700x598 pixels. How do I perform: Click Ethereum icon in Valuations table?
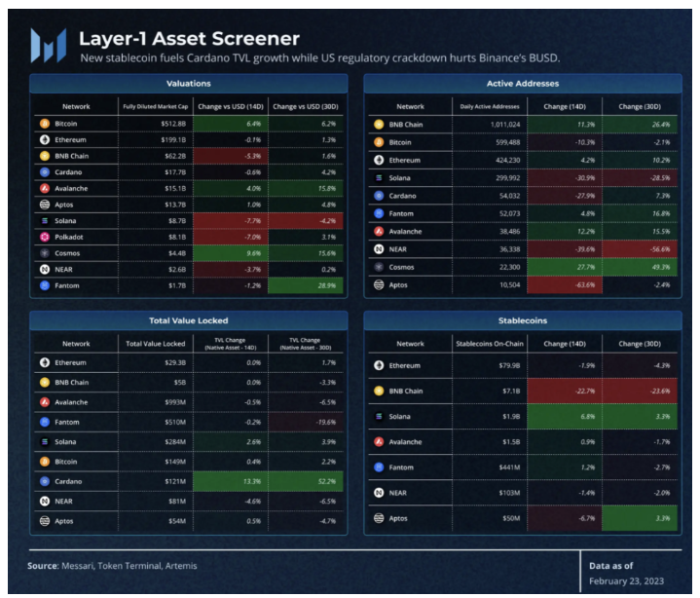45,140
